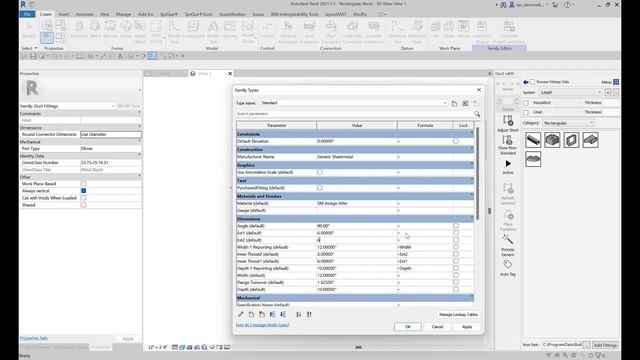Viewport: 640px width, 360px height.
Task: Click the Rename type icon beside Type name
Action: click(x=465, y=104)
